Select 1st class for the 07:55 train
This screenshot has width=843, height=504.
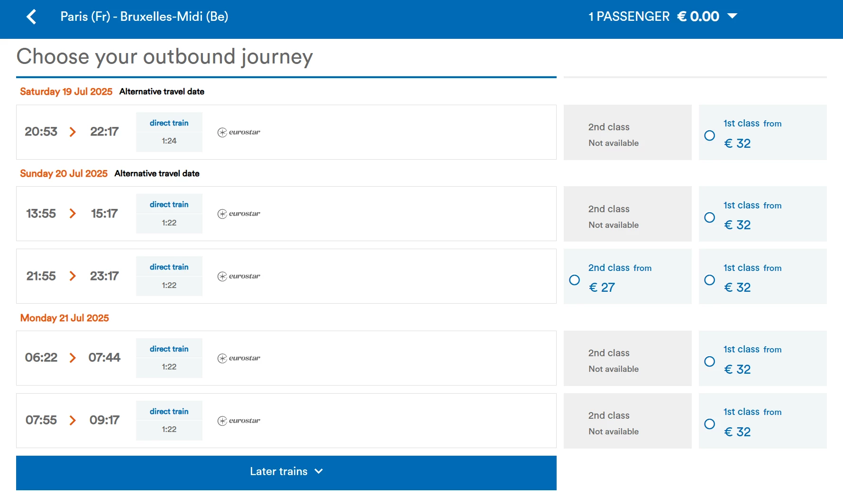pos(709,424)
